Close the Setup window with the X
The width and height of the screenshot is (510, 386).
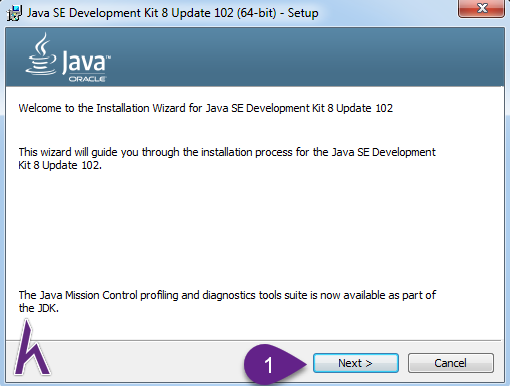[x=481, y=8]
